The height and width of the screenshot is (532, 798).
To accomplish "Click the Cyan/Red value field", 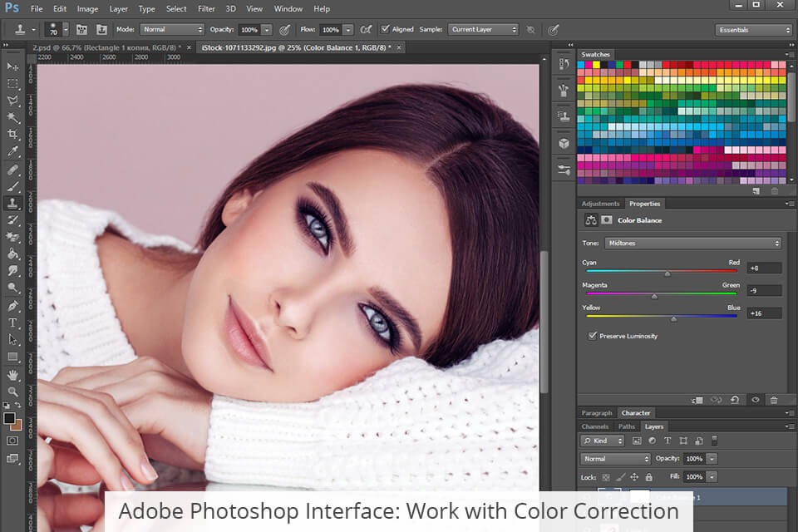I will point(764,268).
